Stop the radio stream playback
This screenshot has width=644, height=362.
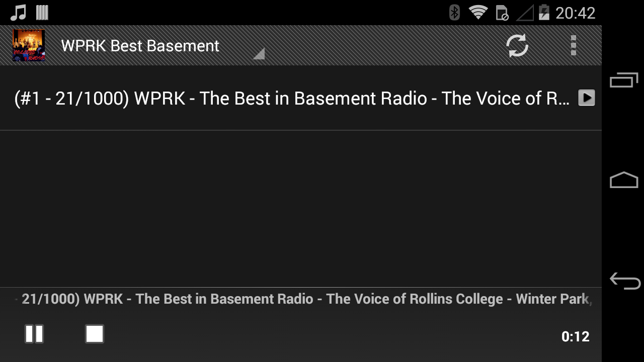95,334
